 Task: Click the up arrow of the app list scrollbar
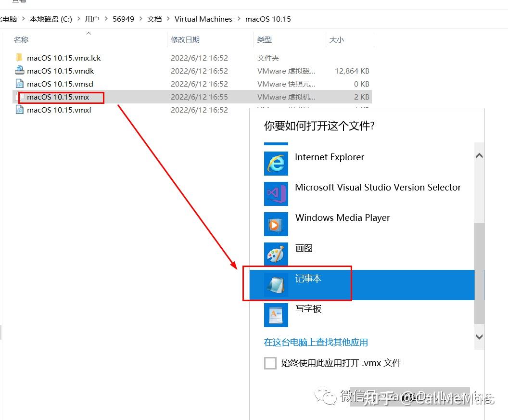479,155
